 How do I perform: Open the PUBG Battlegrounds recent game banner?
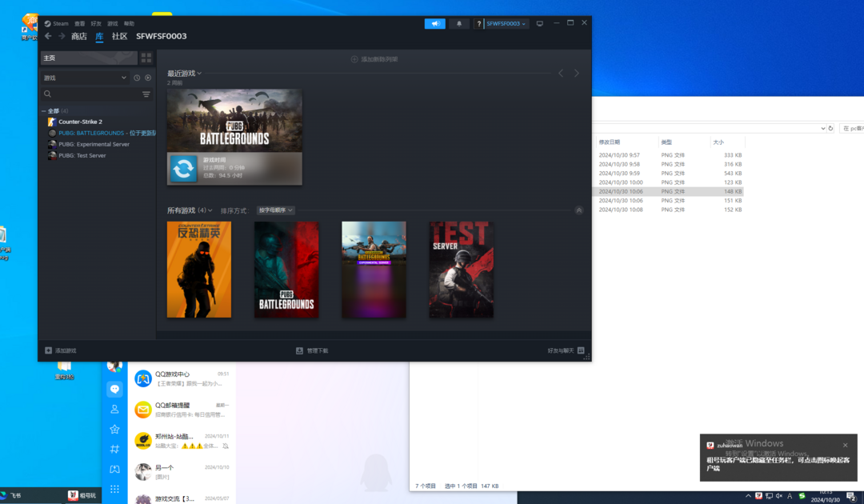pos(234,121)
